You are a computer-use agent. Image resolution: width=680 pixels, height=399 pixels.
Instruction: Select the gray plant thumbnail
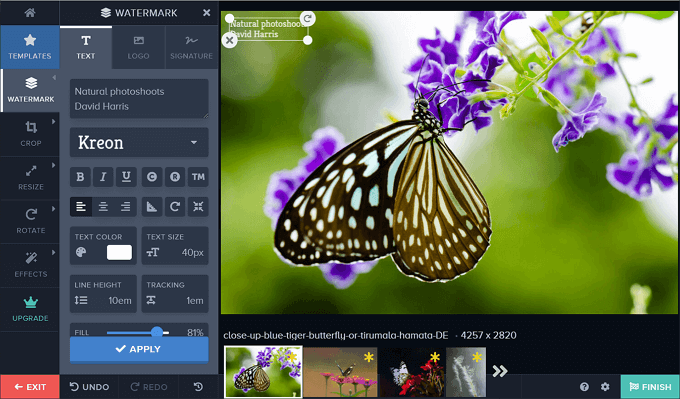(x=466, y=372)
